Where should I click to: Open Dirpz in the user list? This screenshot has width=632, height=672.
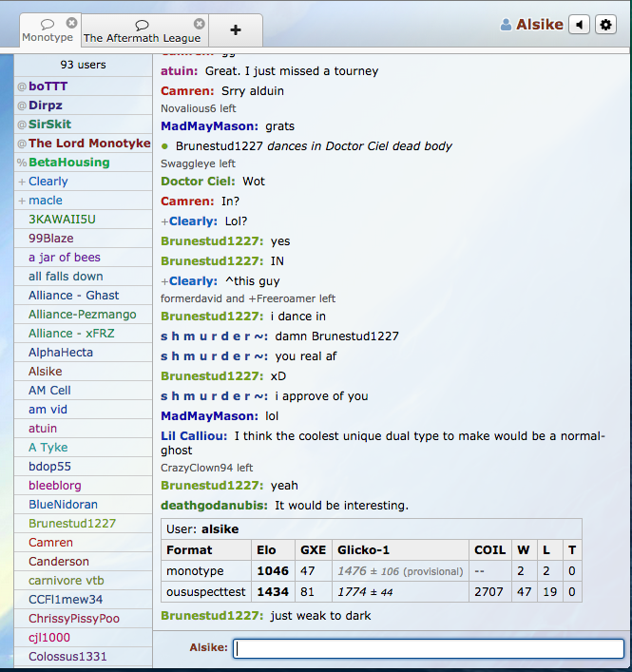click(84, 106)
